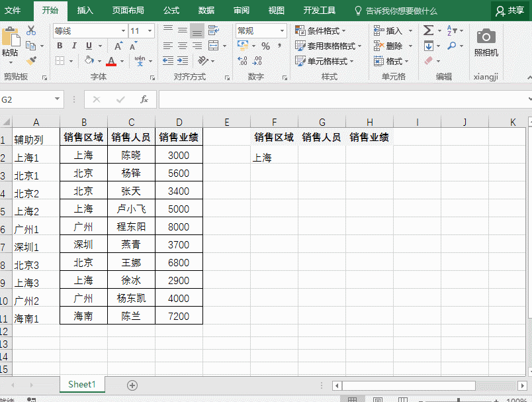Click the Increase Font Size icon
The height and width of the screenshot is (402, 532).
(x=118, y=46)
